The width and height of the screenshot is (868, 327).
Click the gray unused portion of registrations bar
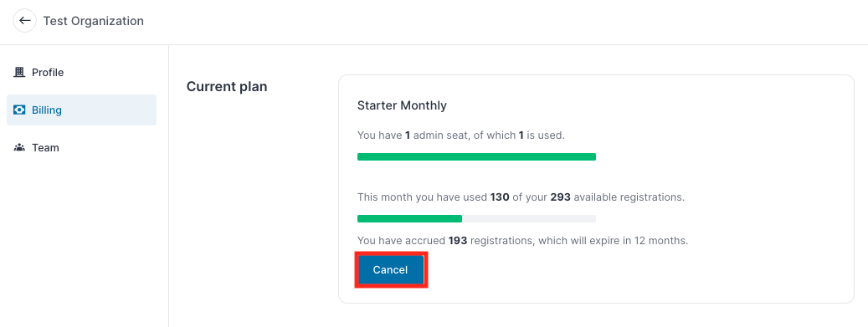[x=529, y=218]
